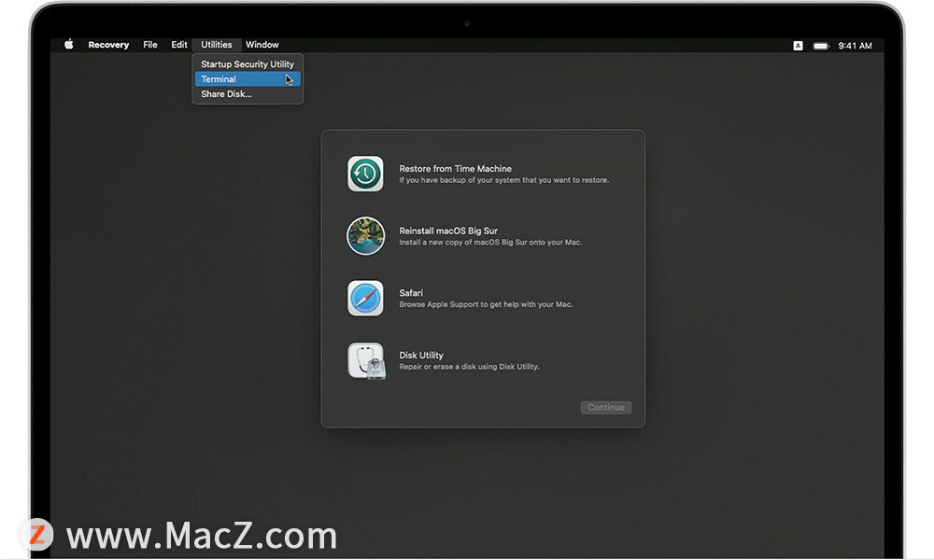The image size is (934, 560).
Task: Choose Reinstall macOS Big Sur option
Action: point(448,231)
